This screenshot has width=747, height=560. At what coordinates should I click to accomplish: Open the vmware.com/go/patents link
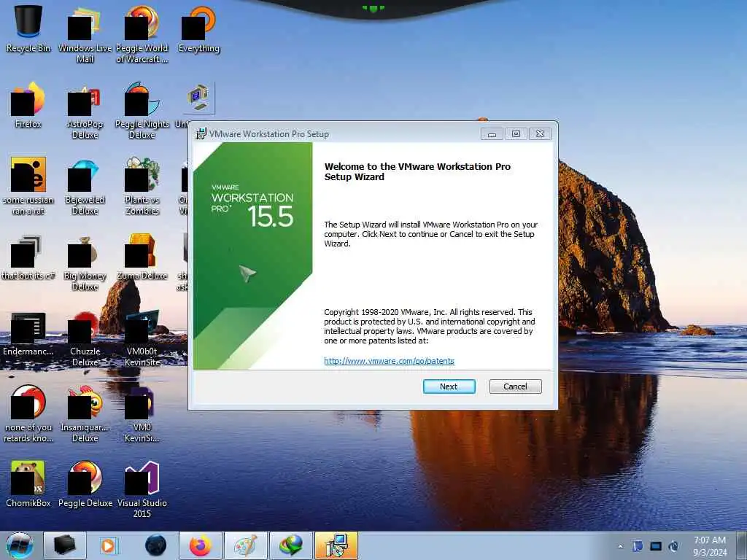point(389,361)
